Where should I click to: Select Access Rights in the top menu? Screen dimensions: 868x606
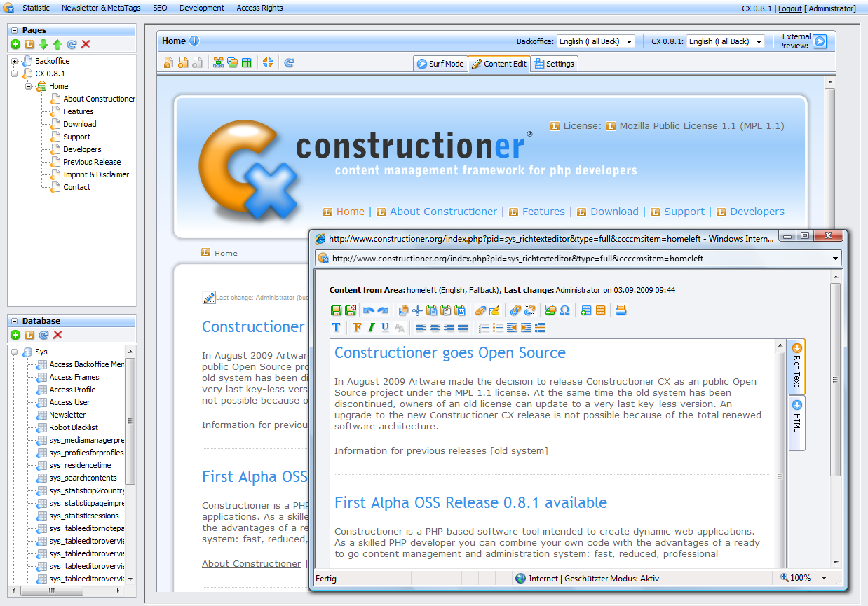click(x=260, y=8)
